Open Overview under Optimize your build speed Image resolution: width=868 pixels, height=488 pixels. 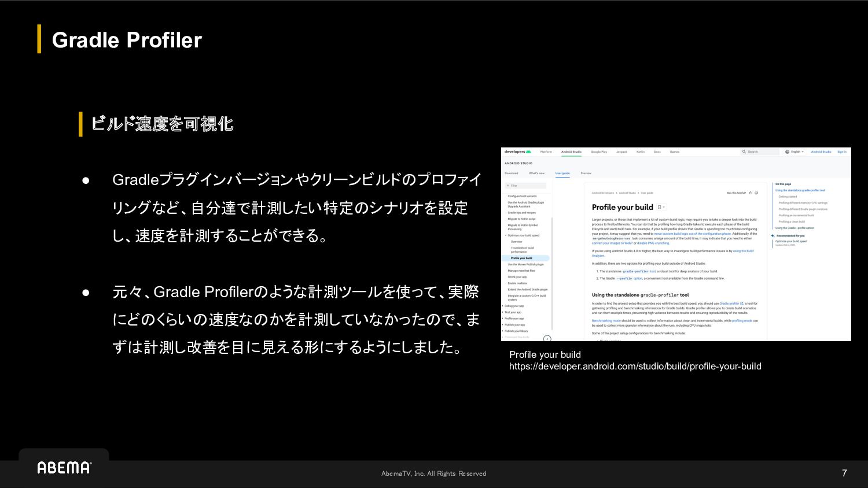pyautogui.click(x=516, y=242)
